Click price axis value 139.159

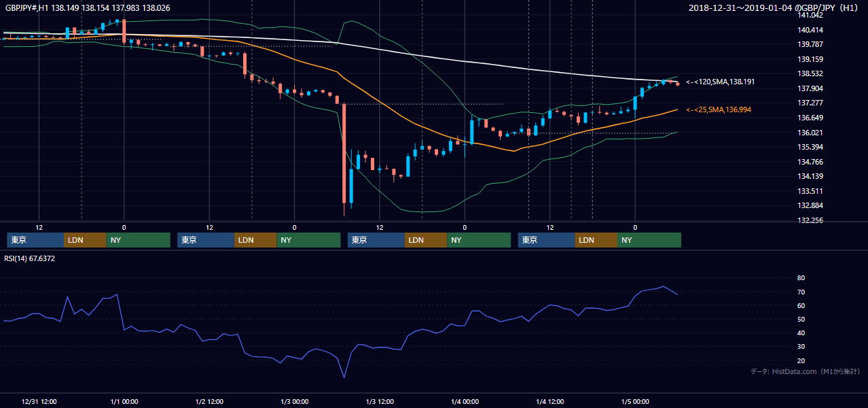(x=811, y=59)
